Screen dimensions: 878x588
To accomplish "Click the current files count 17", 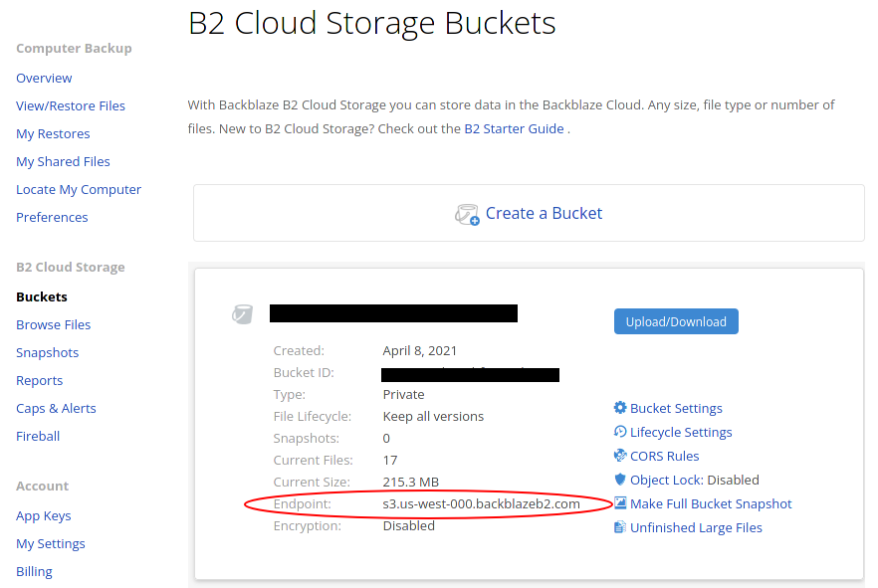I will click(x=390, y=460).
